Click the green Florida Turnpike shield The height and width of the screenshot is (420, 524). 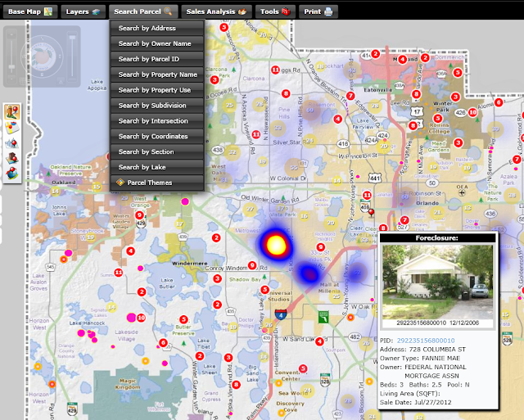click(x=323, y=318)
